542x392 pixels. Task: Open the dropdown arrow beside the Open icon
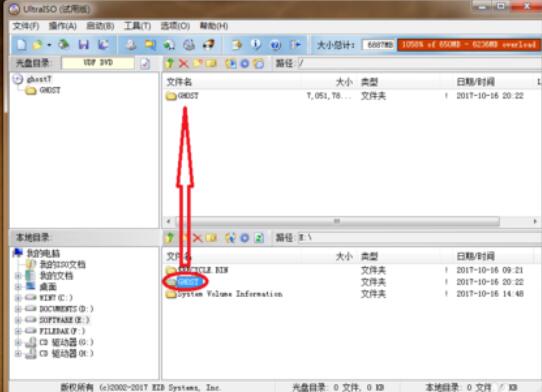[49, 45]
